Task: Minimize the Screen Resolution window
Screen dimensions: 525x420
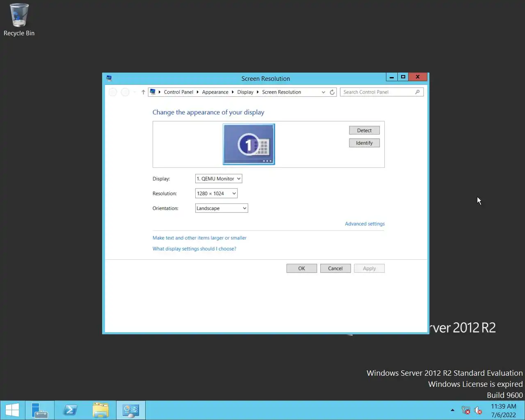Action: pos(392,77)
